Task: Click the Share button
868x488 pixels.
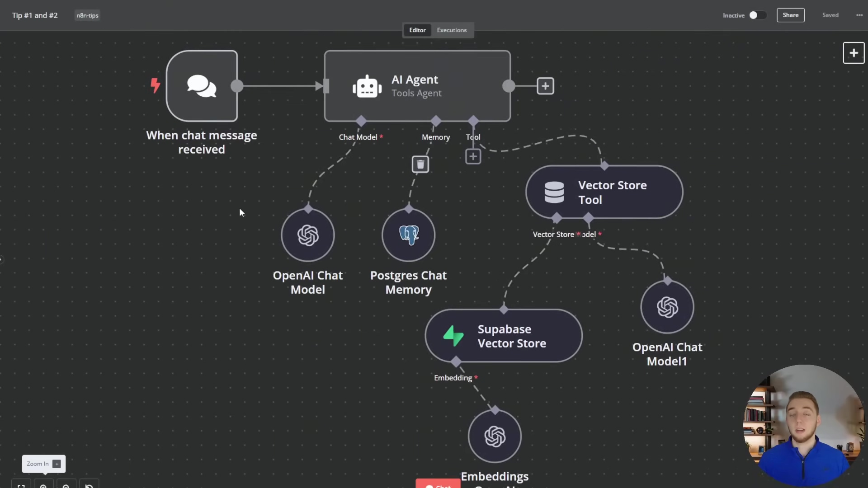Action: [790, 15]
